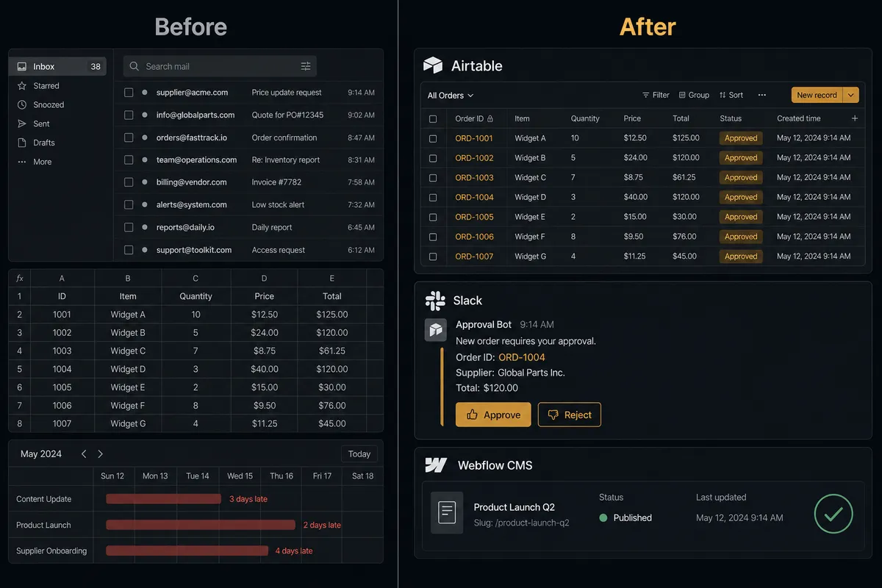Open the ORD-1002 record link
This screenshot has height=588, width=882.
[x=474, y=158]
